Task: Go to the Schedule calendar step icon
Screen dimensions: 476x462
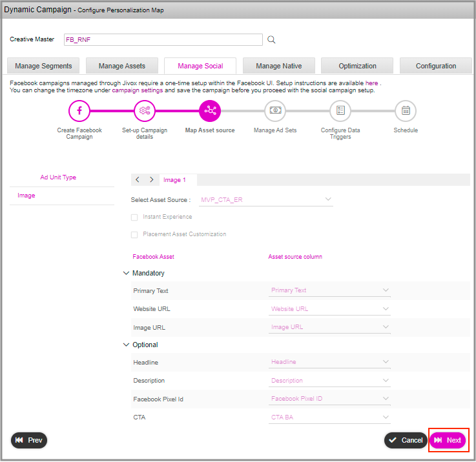Action: tap(406, 110)
